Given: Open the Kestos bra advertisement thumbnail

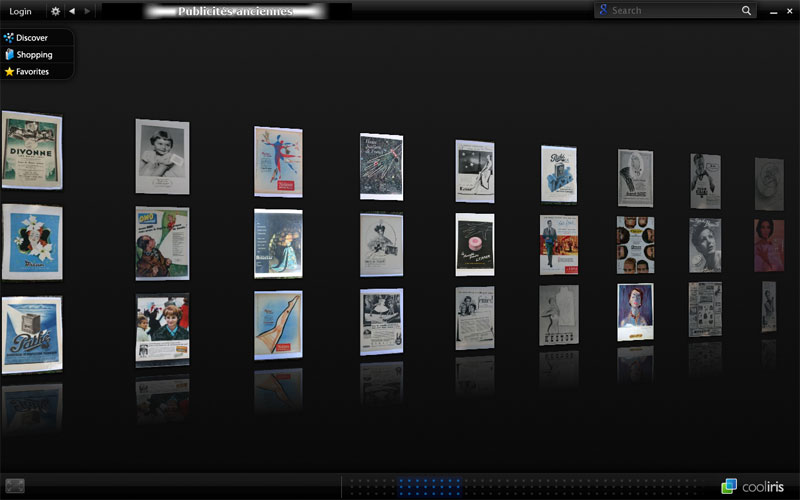Looking at the screenshot, I should coord(559,315).
